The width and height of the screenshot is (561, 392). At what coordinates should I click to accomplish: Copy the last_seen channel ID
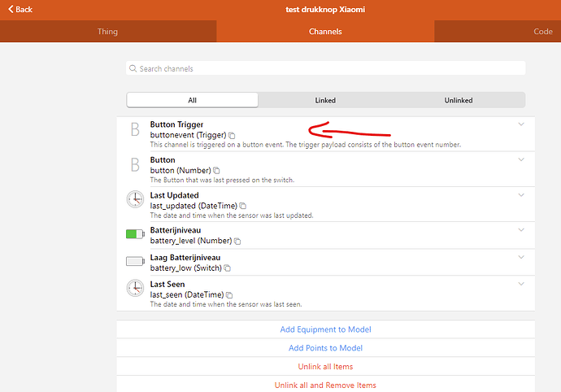(230, 295)
